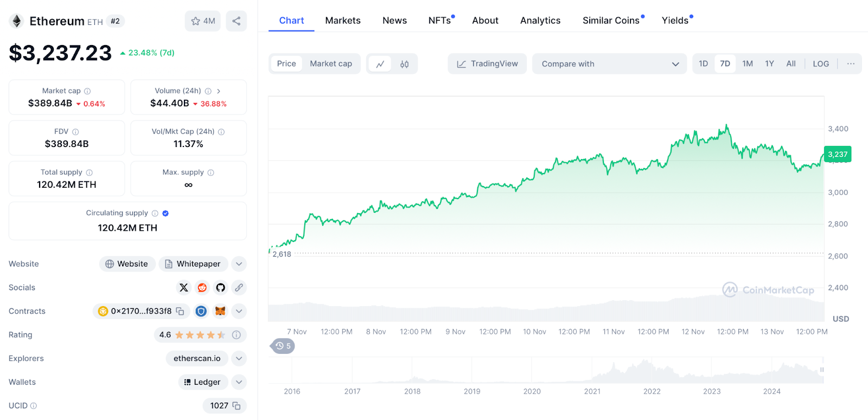Open the Ethereum Website link
868x420 pixels.
(127, 264)
